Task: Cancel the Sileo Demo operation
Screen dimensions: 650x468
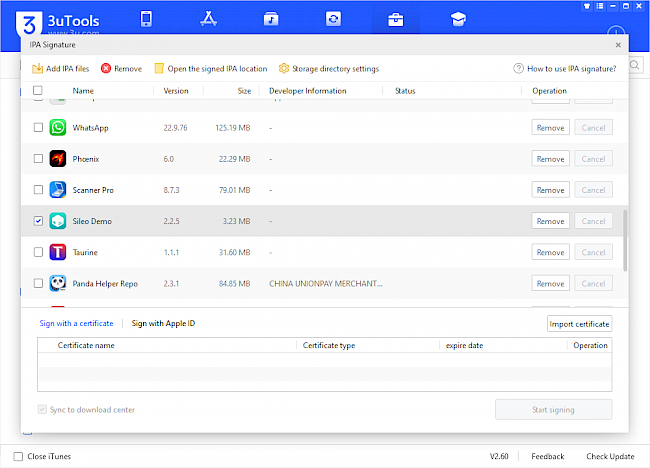Action: pos(593,221)
